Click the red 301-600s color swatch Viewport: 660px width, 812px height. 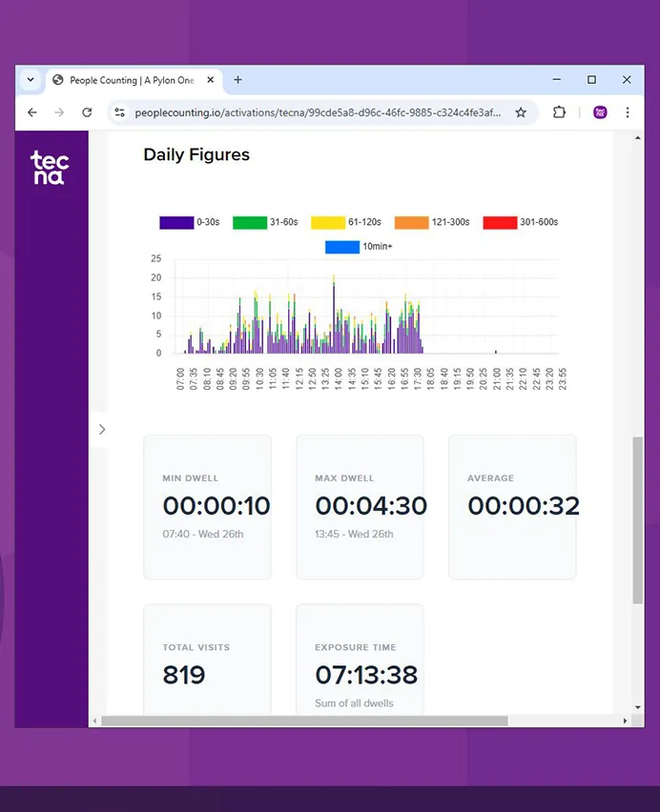pos(500,222)
